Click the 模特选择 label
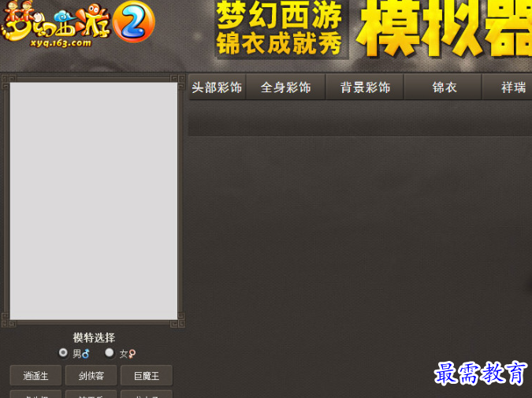This screenshot has width=532, height=398. point(94,337)
